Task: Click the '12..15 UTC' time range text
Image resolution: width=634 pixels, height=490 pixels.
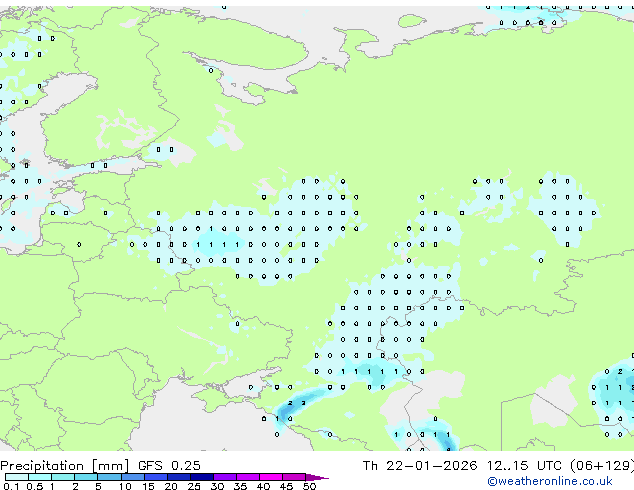Action: [x=524, y=466]
